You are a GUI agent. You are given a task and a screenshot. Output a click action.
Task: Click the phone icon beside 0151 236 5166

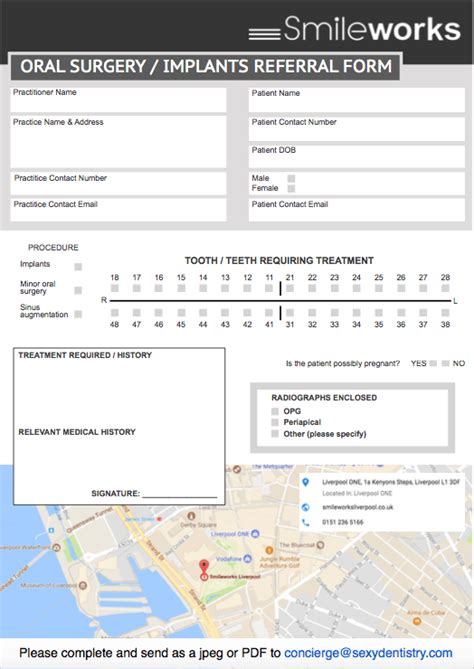[305, 522]
